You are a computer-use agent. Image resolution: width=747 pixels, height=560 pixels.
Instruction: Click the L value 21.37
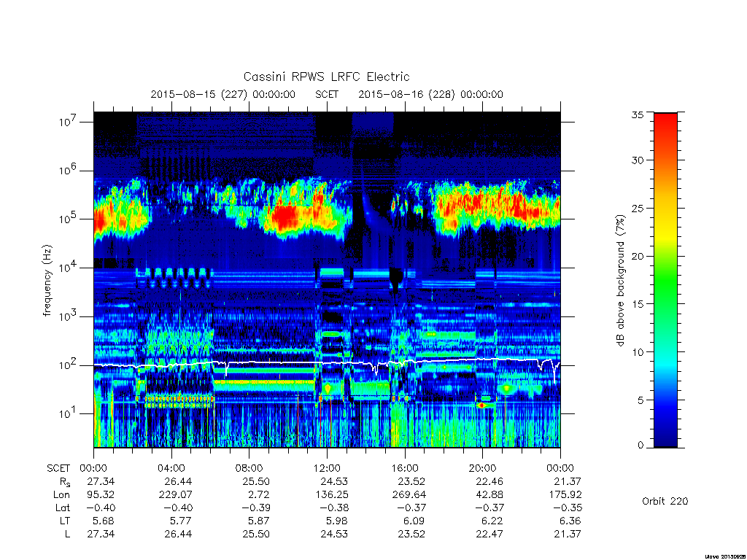[x=568, y=534]
